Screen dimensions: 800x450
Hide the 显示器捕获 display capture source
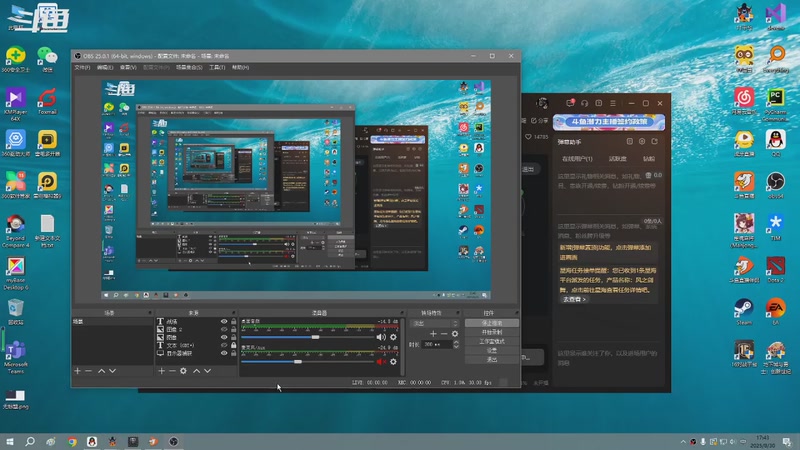pos(224,353)
